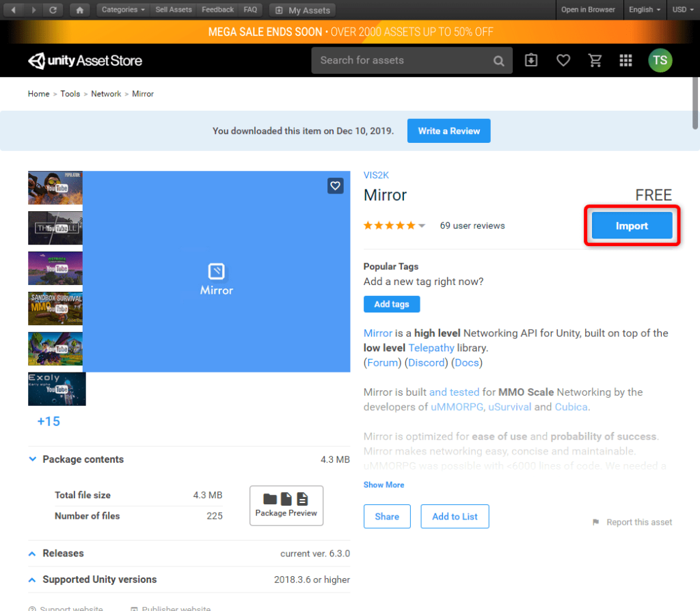
Task: Select the dragon game video thumbnail
Action: 55,349
